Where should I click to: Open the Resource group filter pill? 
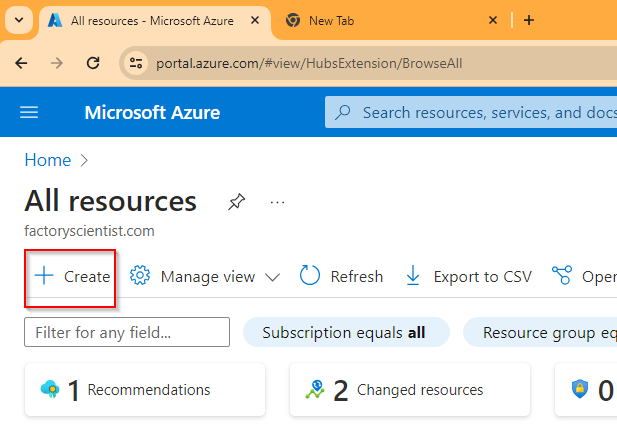pyautogui.click(x=540, y=332)
